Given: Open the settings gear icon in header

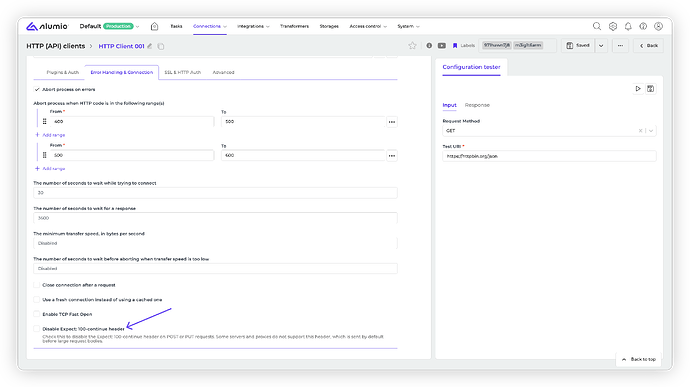Looking at the screenshot, I should (613, 26).
